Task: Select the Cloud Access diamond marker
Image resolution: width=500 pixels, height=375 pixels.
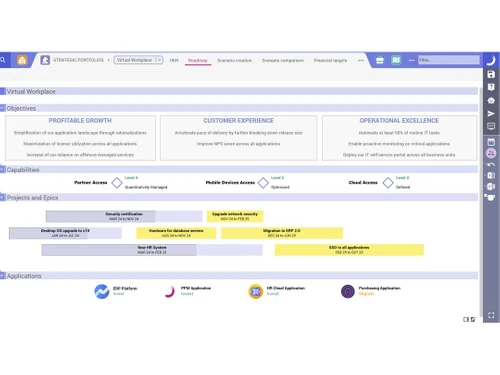Action: click(x=388, y=183)
